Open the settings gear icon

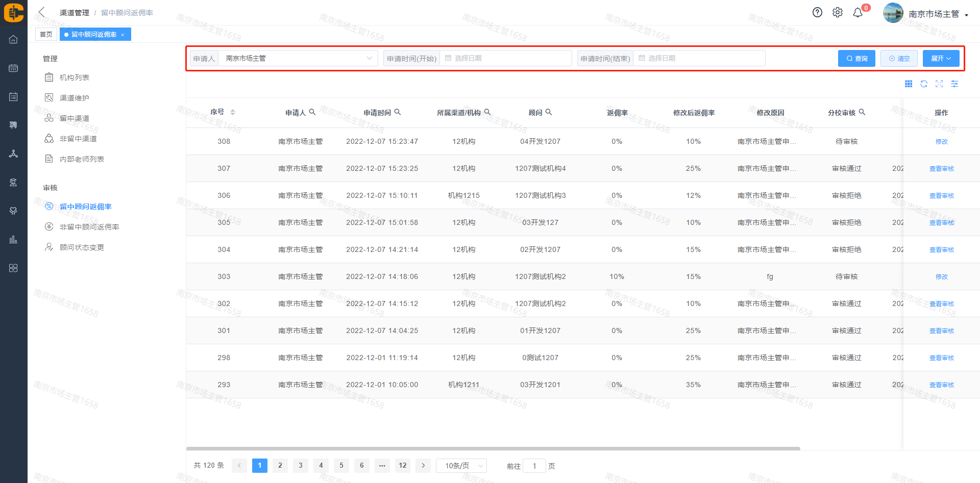point(838,13)
